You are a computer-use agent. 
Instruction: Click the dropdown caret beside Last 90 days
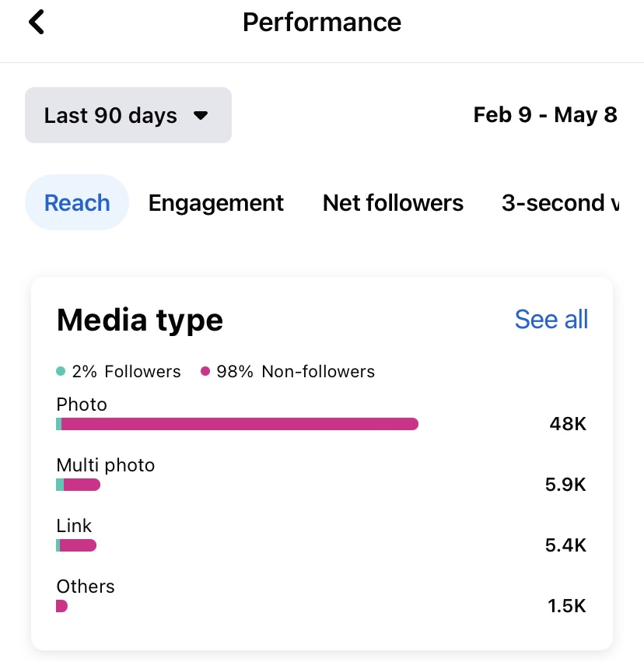click(x=201, y=116)
